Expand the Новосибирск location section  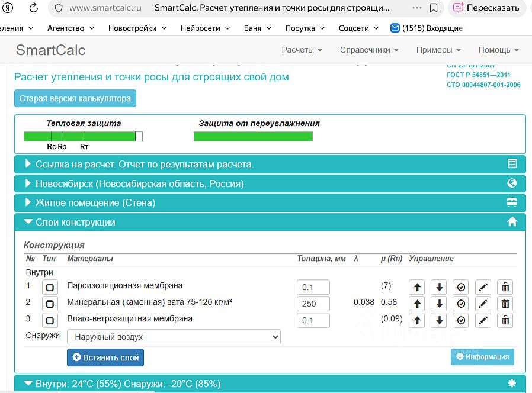pos(139,183)
